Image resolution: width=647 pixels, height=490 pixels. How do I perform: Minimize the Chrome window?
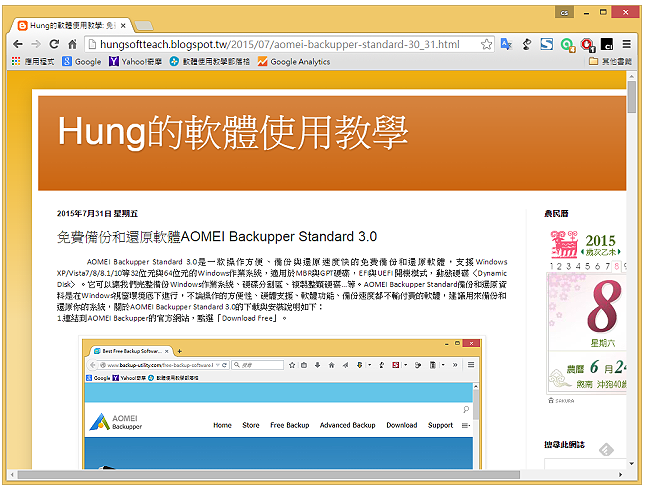(586, 12)
